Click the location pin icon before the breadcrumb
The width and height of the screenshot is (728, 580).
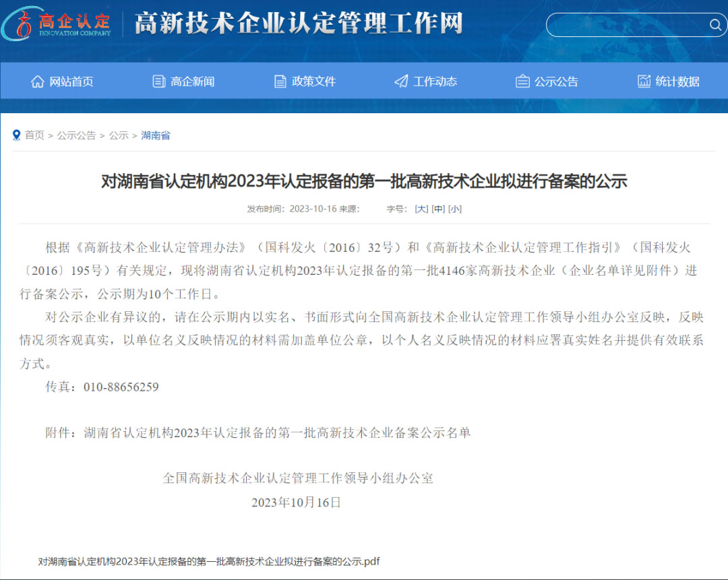[x=16, y=135]
